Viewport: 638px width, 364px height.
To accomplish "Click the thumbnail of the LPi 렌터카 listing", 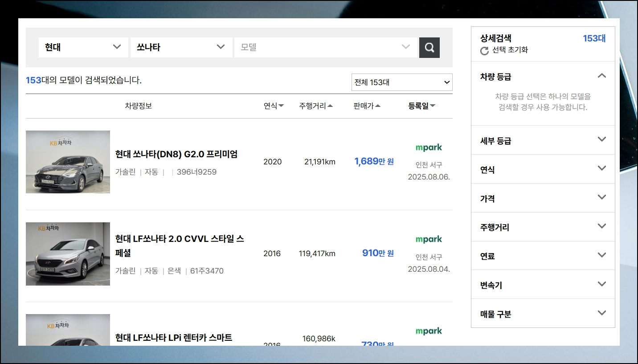I will [x=68, y=330].
